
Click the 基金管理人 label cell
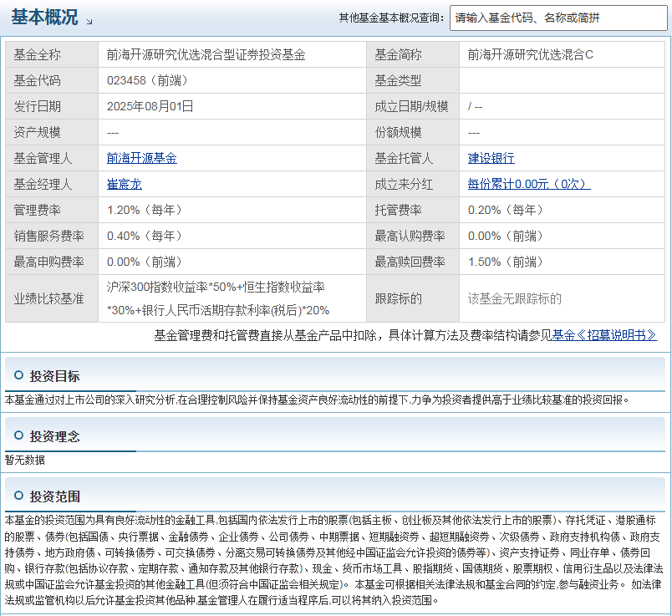tap(52, 158)
